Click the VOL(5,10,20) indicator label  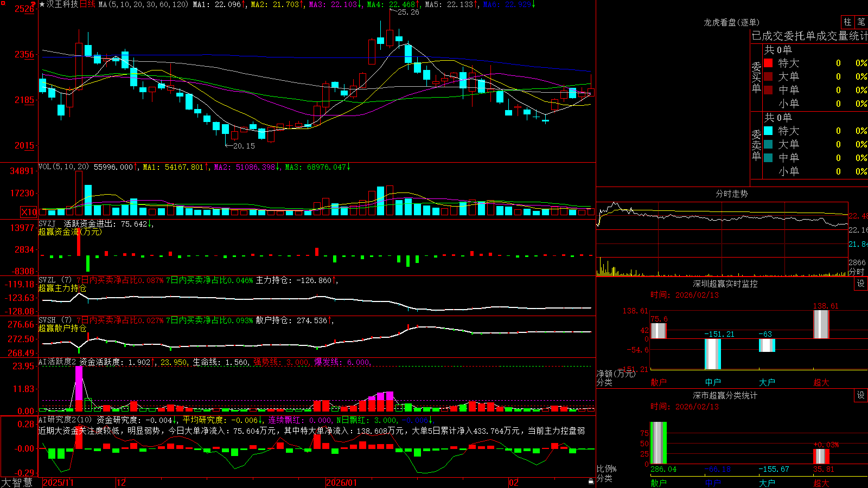click(63, 167)
